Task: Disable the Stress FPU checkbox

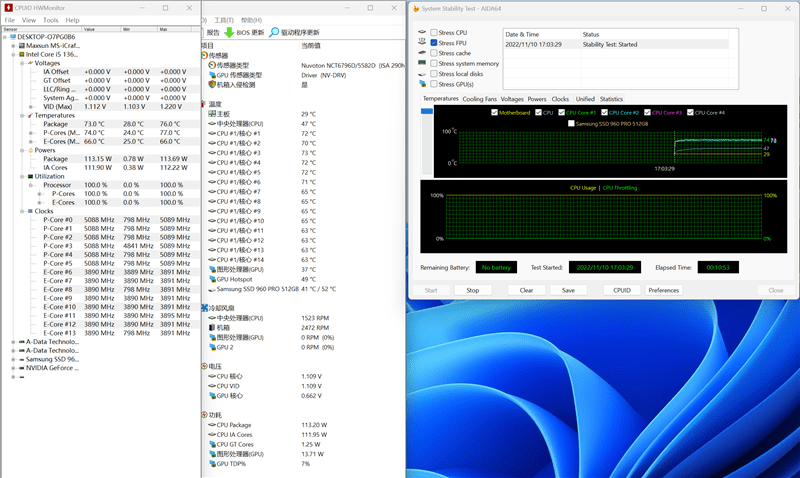Action: point(434,43)
